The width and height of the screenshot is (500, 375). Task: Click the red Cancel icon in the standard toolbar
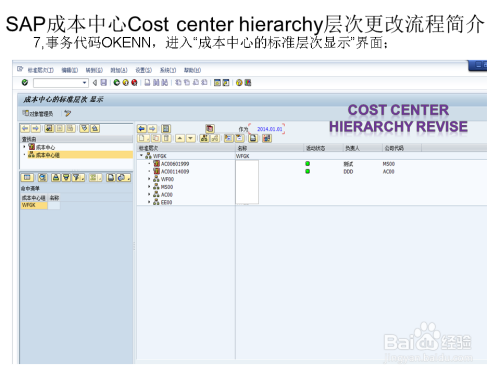(134, 82)
